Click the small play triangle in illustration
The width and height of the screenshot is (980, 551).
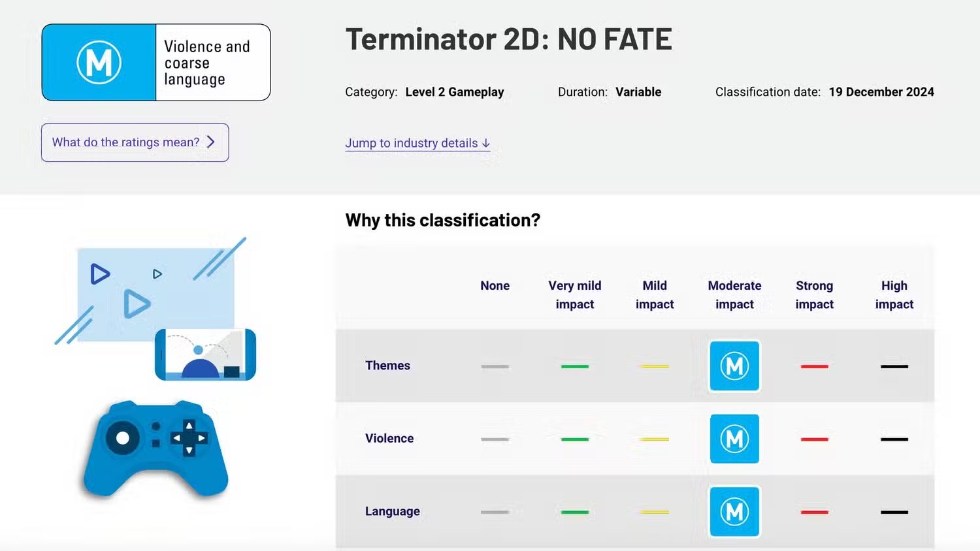tap(157, 274)
